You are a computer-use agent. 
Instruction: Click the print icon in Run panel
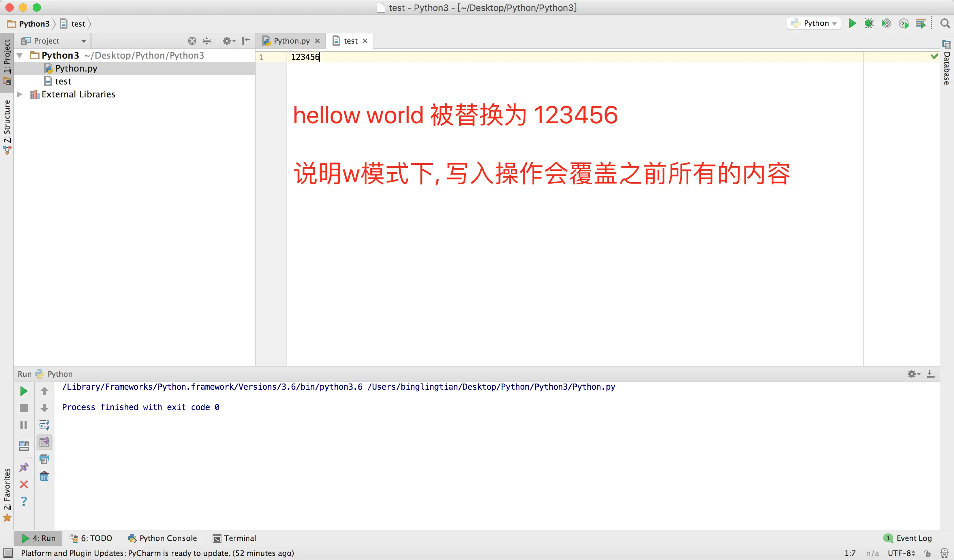click(x=44, y=460)
